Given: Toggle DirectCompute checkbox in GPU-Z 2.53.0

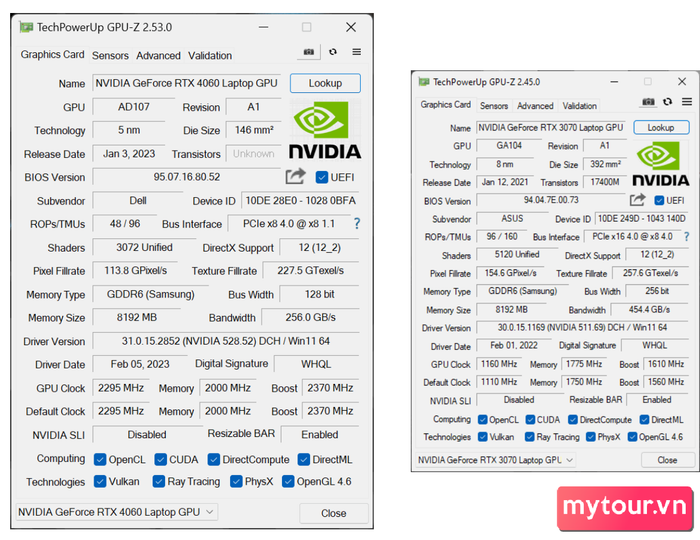Looking at the screenshot, I should tap(214, 459).
